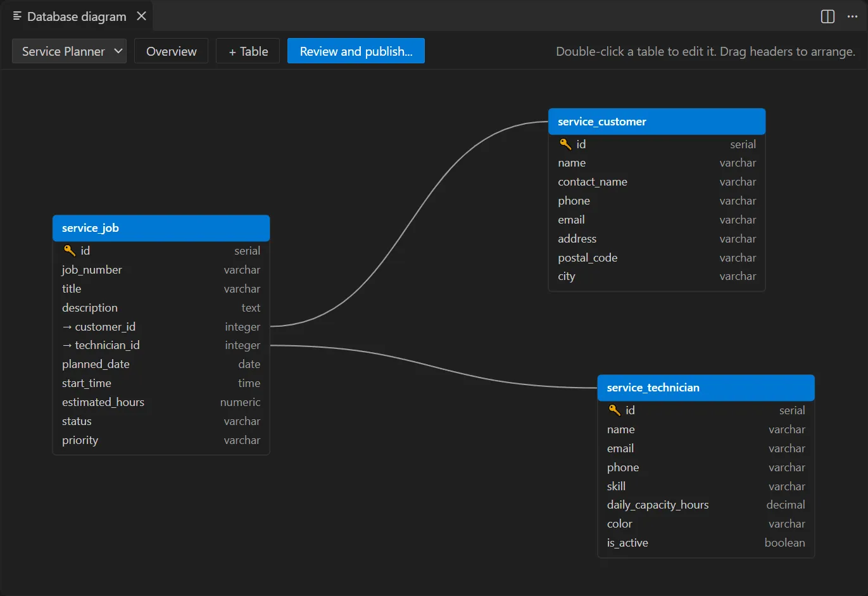Screen dimensions: 868x596
Task: Click the address field in service_customer
Action: (x=657, y=239)
